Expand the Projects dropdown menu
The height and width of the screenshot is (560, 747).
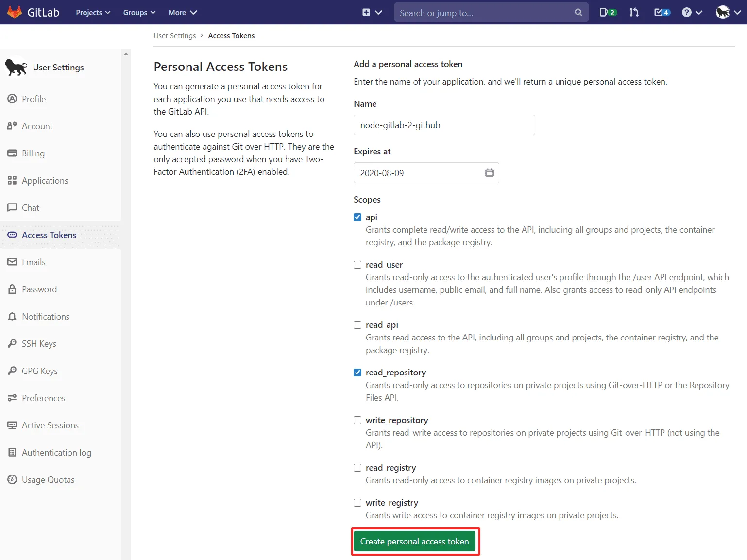[x=93, y=12]
